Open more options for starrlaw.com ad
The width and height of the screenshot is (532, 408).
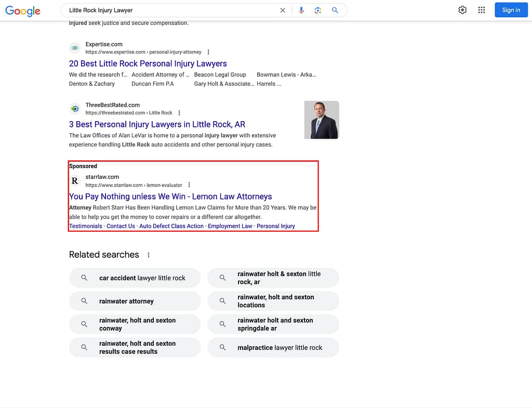[x=189, y=185]
